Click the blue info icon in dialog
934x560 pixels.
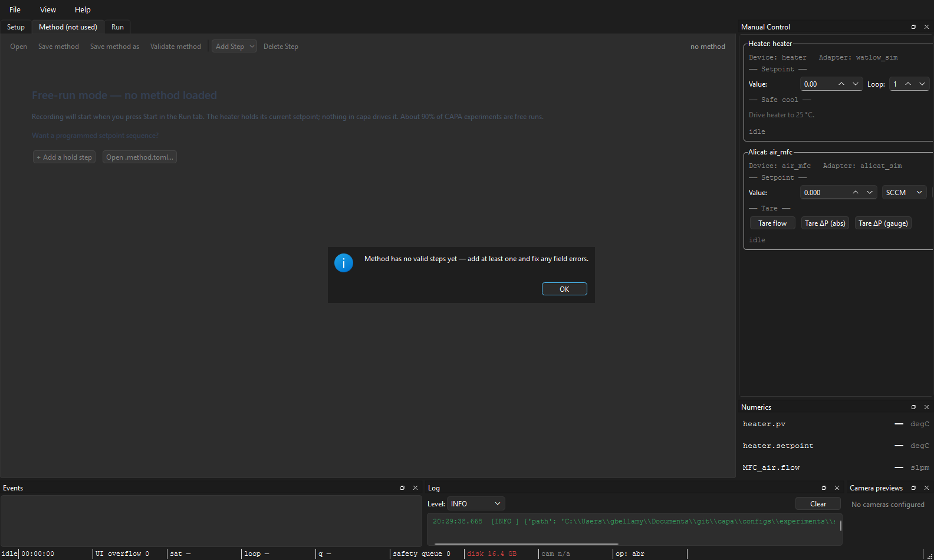[x=344, y=263]
